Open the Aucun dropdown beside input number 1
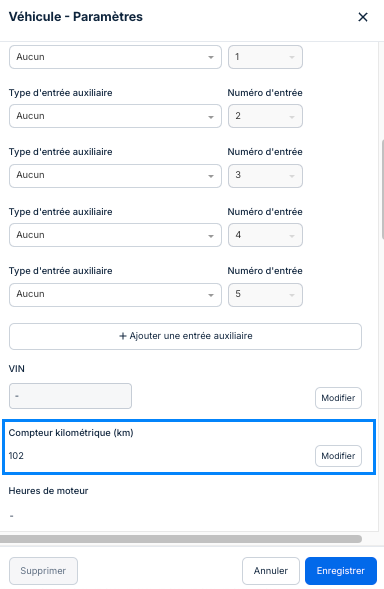This screenshot has width=384, height=589. [115, 57]
